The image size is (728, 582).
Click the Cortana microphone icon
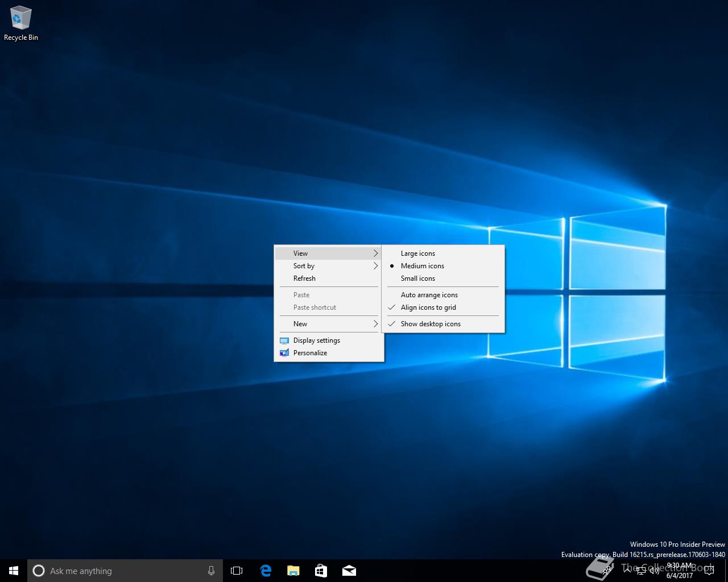211,571
